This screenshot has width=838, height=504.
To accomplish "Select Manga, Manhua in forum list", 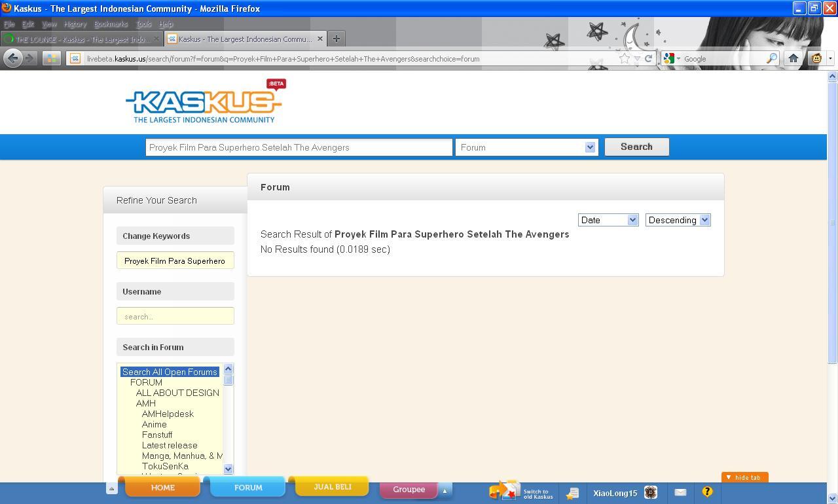I will pos(182,456).
